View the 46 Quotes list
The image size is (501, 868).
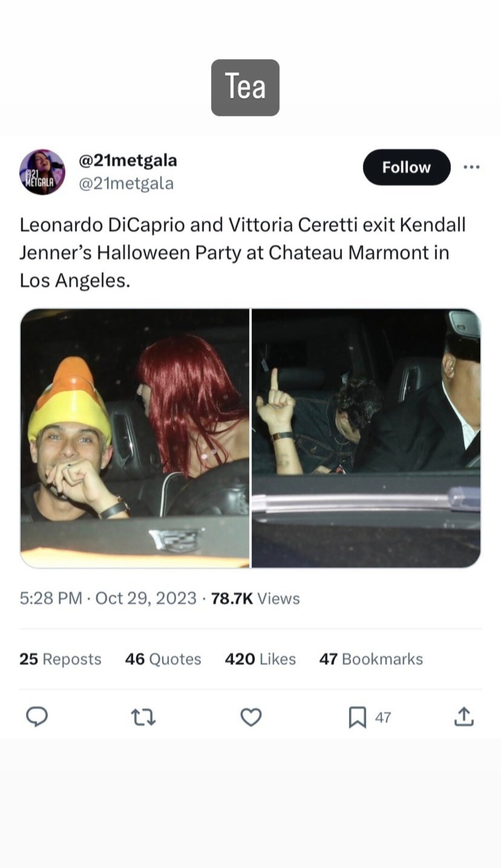(x=163, y=659)
